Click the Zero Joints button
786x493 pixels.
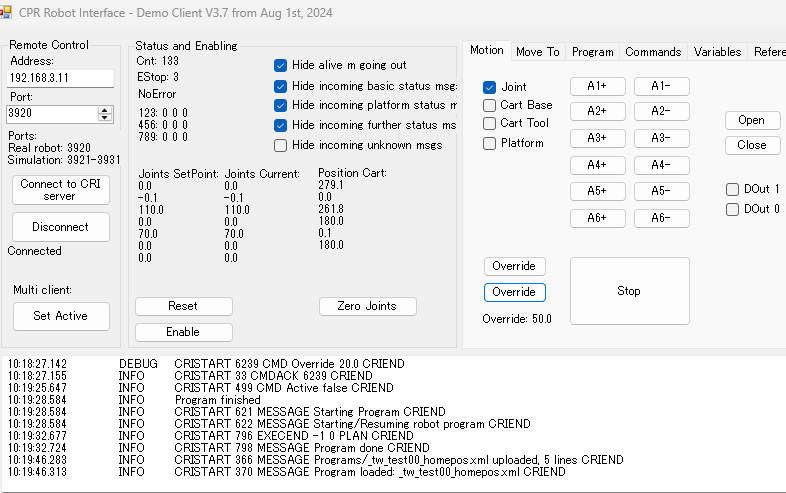point(367,306)
